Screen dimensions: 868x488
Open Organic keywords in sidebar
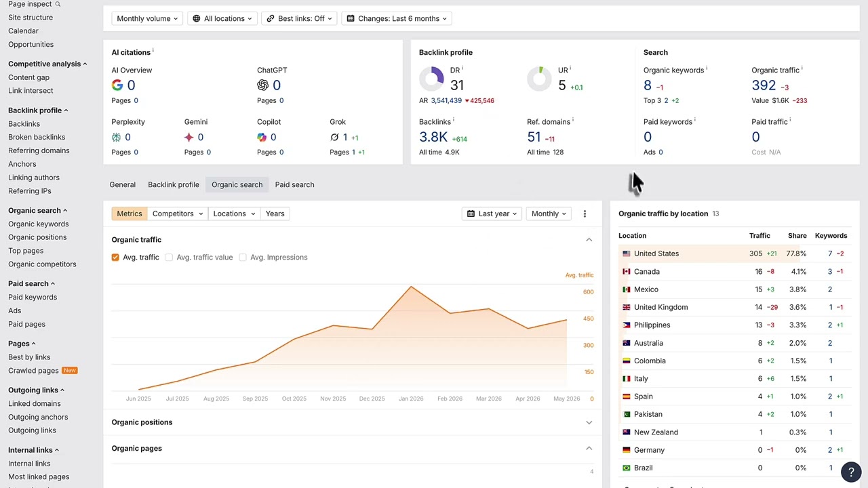[38, 224]
